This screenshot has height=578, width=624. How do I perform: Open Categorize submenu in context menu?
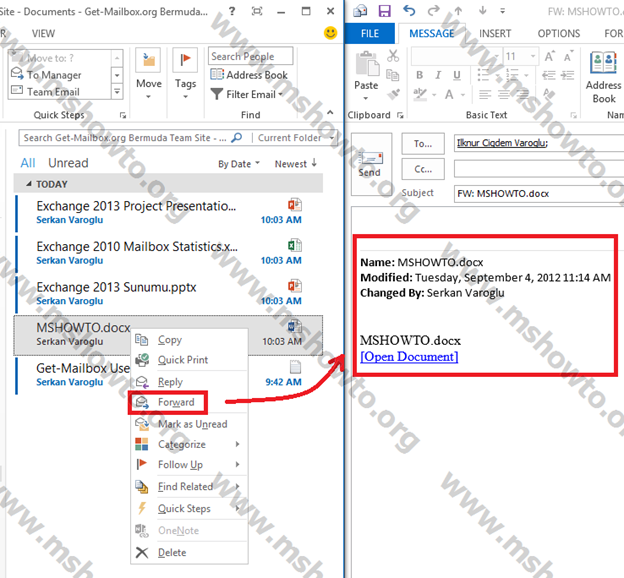tap(189, 444)
